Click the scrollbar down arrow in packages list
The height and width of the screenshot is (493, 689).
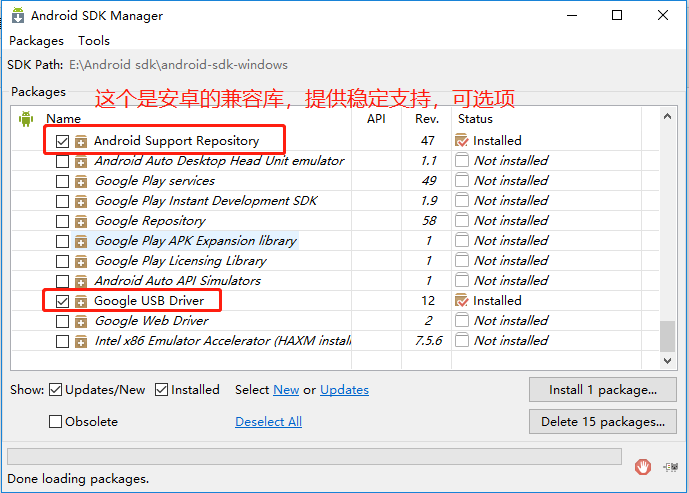(x=667, y=361)
